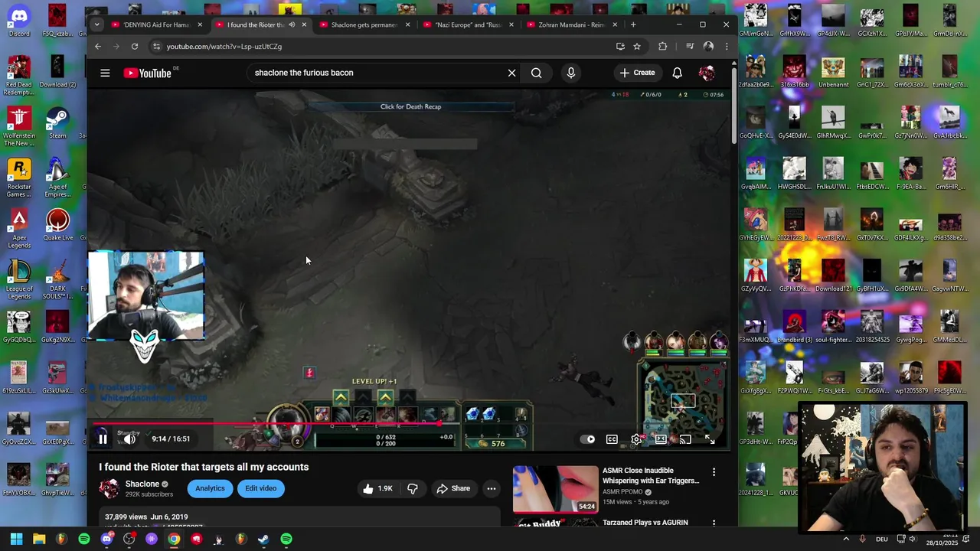The height and width of the screenshot is (551, 980).
Task: Open Shaclone channel avatar
Action: click(109, 488)
